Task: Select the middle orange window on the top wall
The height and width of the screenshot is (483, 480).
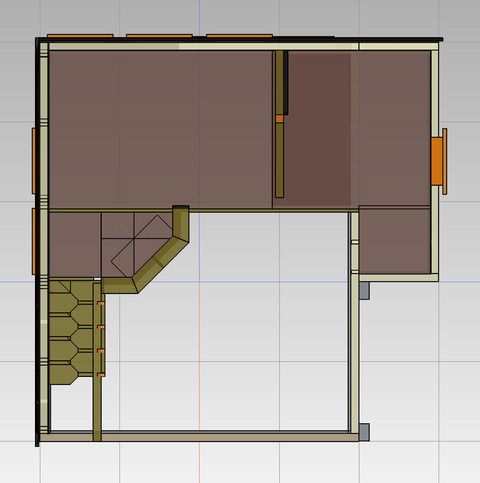Action: click(x=159, y=36)
